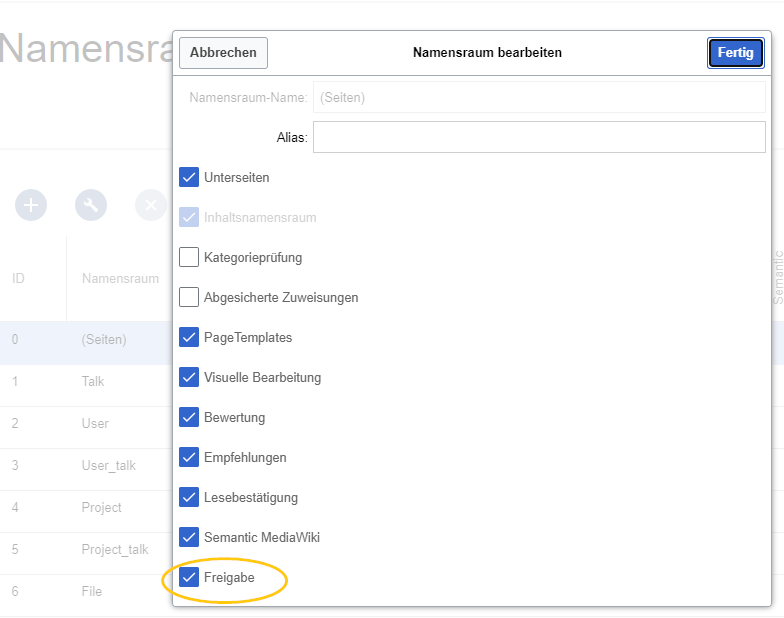The width and height of the screenshot is (784, 618).
Task: Toggle the Empfehlungen checkbox
Action: [x=189, y=457]
